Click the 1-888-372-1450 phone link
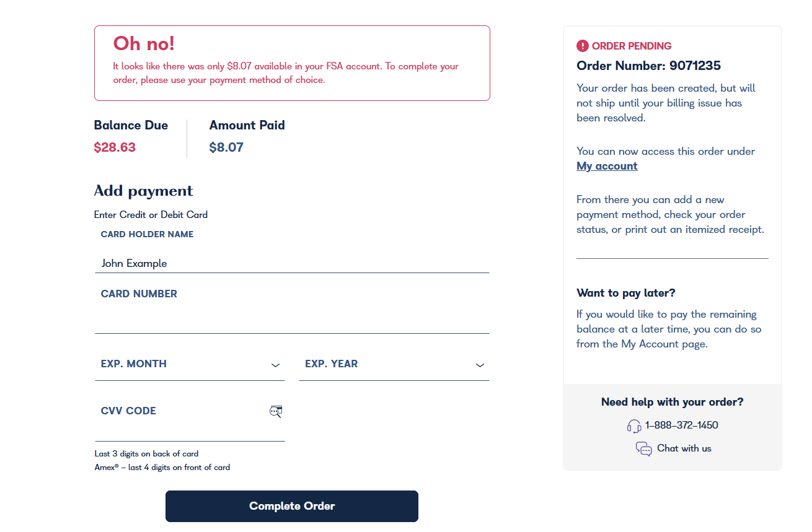This screenshot has width=812, height=532. coord(681,425)
